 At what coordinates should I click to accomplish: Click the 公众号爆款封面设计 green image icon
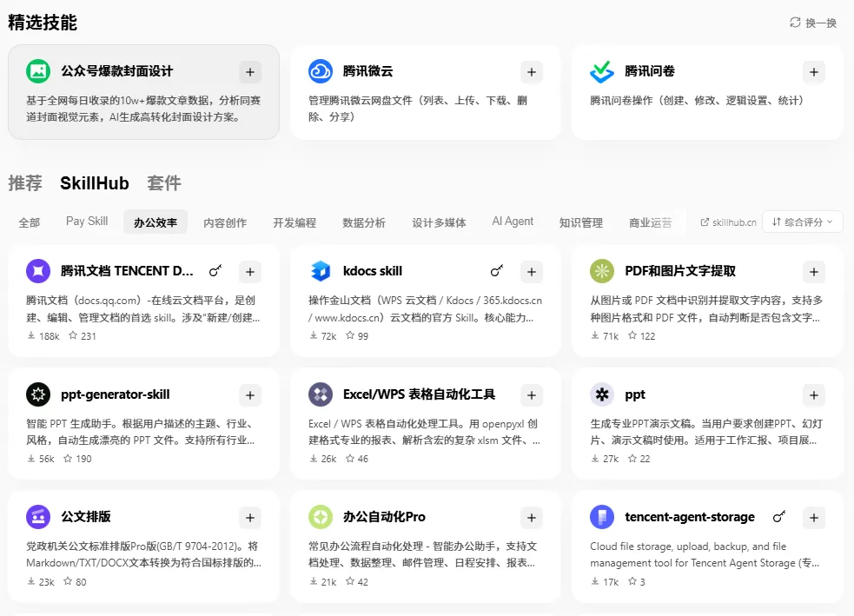(x=38, y=71)
